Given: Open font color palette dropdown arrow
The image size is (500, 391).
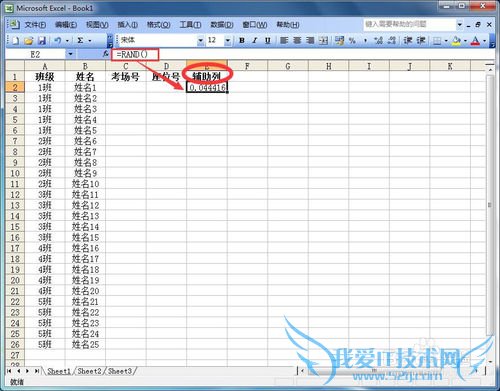Looking at the screenshot, I should (x=485, y=41).
